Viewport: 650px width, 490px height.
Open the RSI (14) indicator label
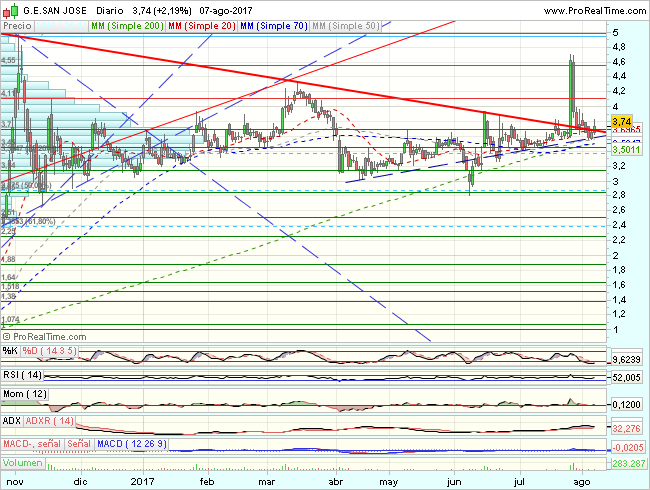point(24,374)
